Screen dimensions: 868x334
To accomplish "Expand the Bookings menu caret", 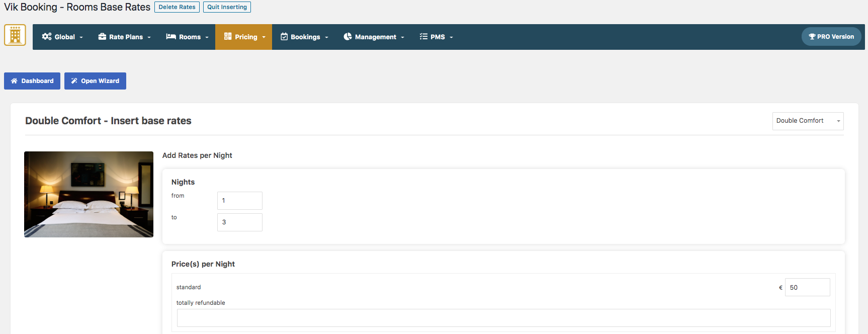I will click(326, 37).
